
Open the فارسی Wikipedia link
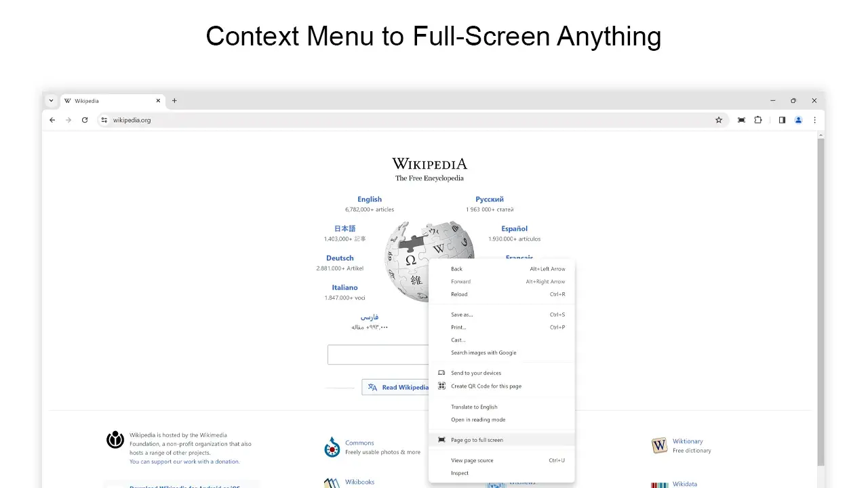coord(370,317)
